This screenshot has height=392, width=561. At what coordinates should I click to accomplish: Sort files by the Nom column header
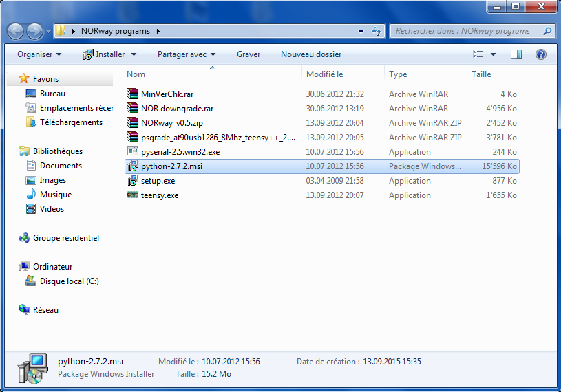coord(212,74)
